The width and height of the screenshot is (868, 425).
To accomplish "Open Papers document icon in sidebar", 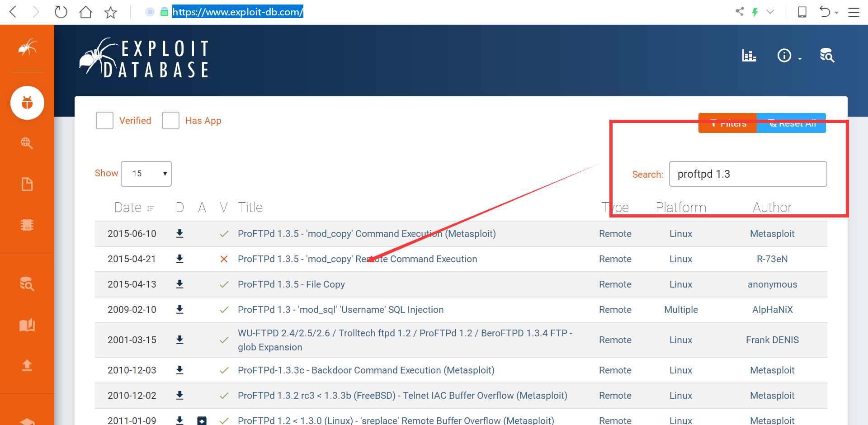I will point(27,184).
